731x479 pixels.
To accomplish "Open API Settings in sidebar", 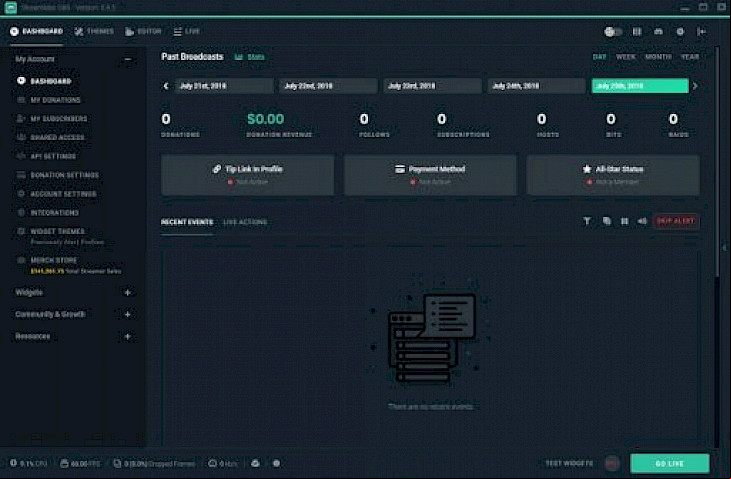I will pos(53,156).
